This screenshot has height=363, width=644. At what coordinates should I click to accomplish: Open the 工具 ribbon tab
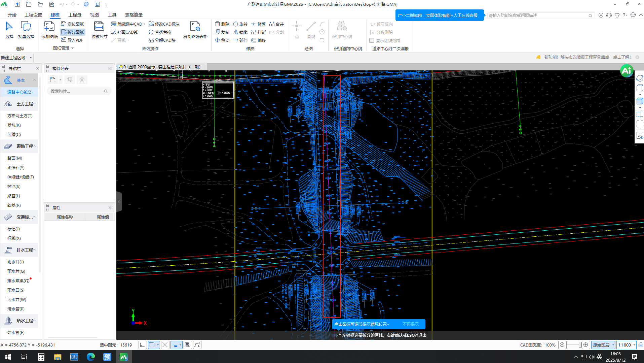(x=112, y=15)
